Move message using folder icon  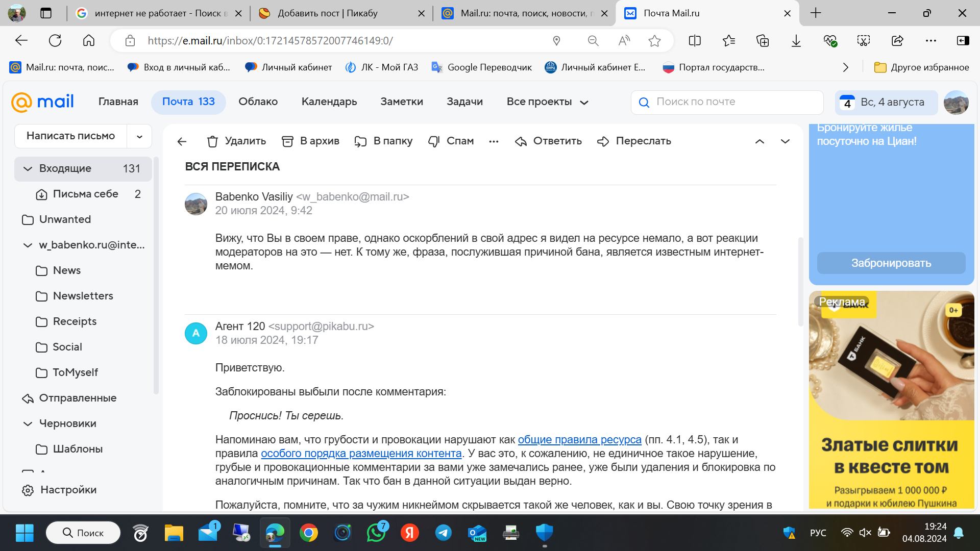pyautogui.click(x=360, y=141)
